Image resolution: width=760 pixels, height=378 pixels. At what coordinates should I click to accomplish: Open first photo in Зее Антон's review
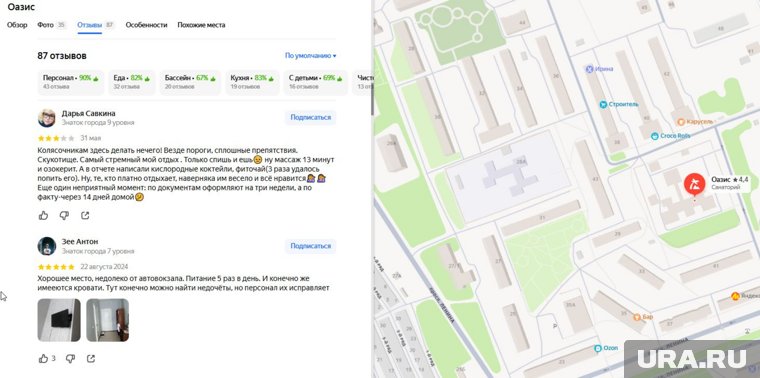point(59,320)
